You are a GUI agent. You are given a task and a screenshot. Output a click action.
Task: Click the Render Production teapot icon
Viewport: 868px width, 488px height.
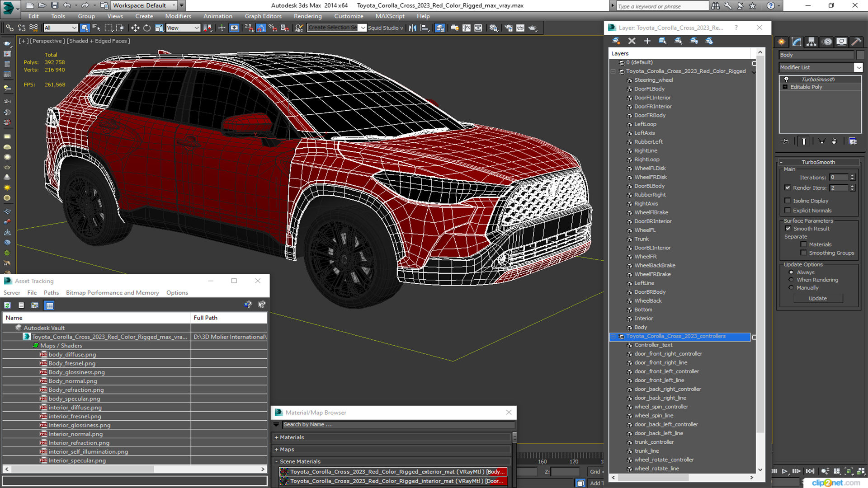[x=533, y=28]
